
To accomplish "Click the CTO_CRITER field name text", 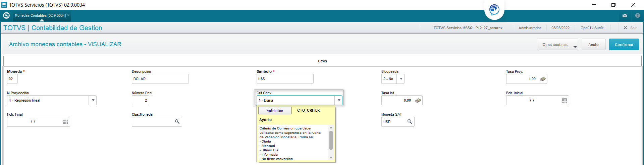I will pos(308,110).
